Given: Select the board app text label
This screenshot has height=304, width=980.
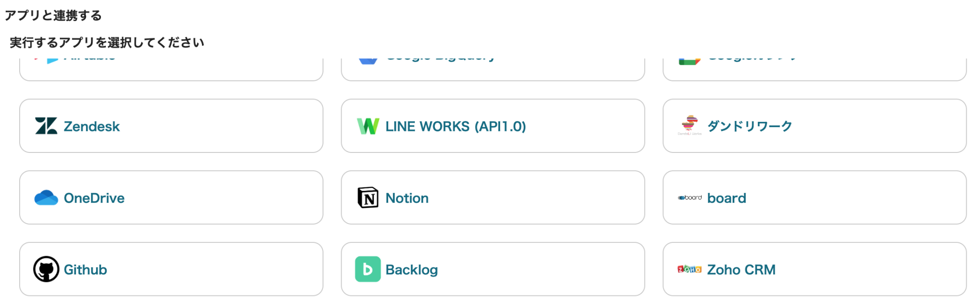Looking at the screenshot, I should [x=726, y=198].
